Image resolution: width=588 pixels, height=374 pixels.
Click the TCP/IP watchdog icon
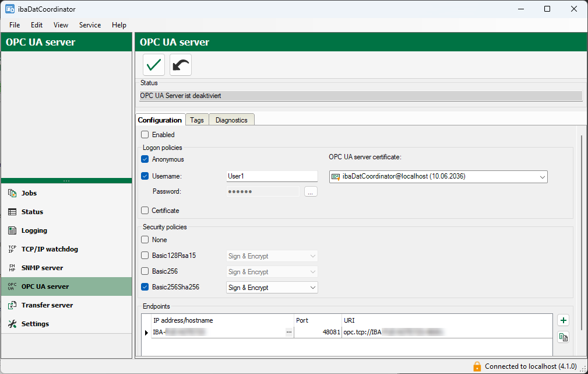[12, 249]
